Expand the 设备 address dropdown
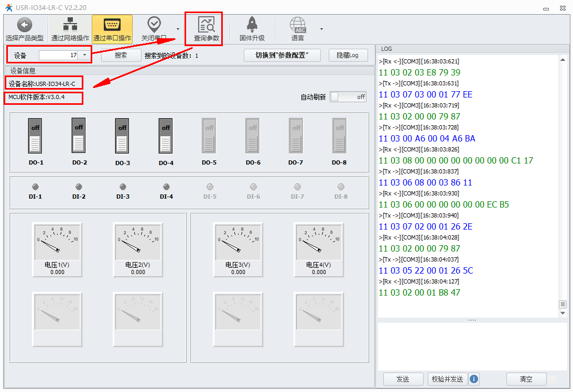Image resolution: width=573 pixels, height=392 pixels. click(x=85, y=55)
